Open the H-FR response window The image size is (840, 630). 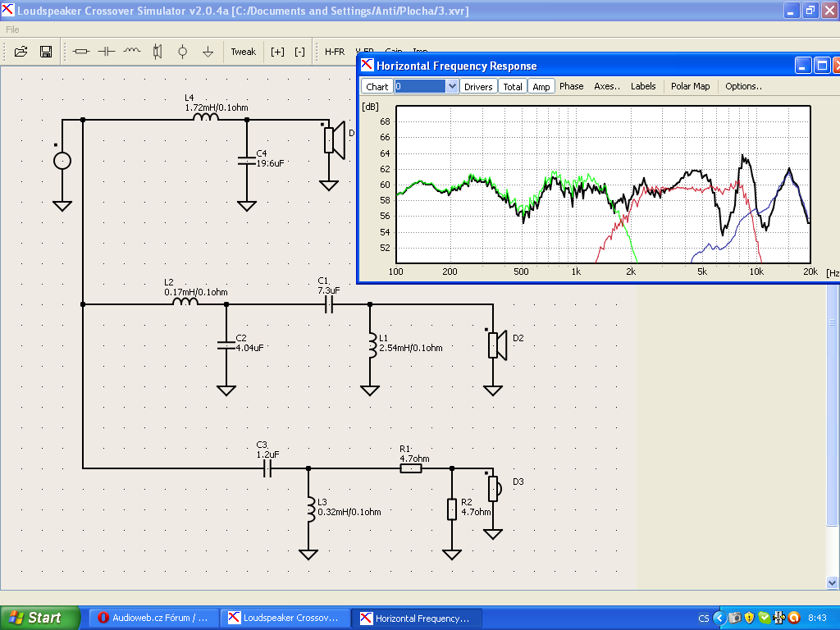coord(335,52)
